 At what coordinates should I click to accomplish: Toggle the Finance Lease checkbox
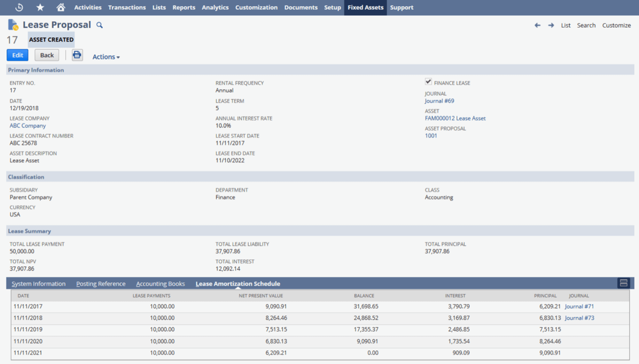(428, 82)
